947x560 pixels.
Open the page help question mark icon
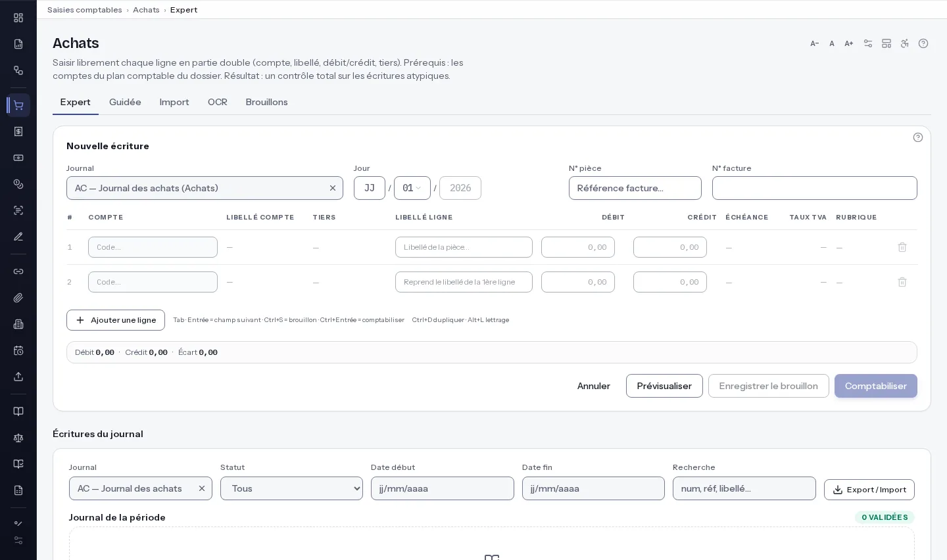[923, 43]
